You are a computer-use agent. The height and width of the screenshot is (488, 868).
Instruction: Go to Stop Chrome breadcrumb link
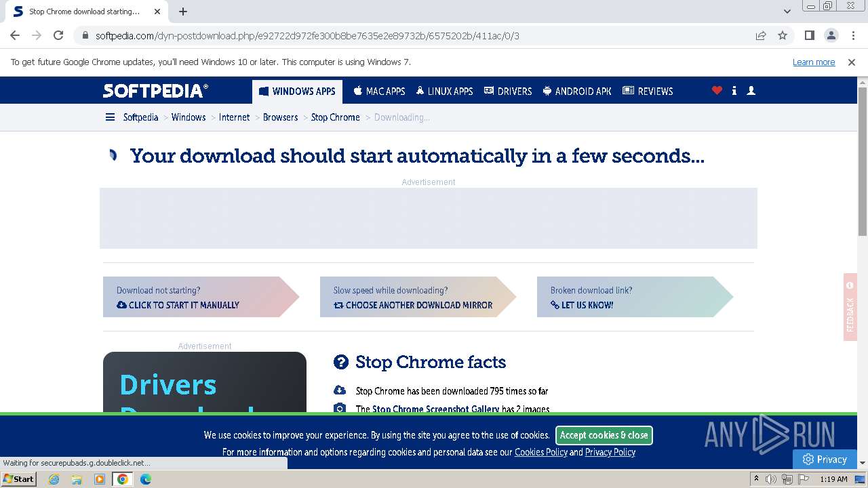point(335,117)
